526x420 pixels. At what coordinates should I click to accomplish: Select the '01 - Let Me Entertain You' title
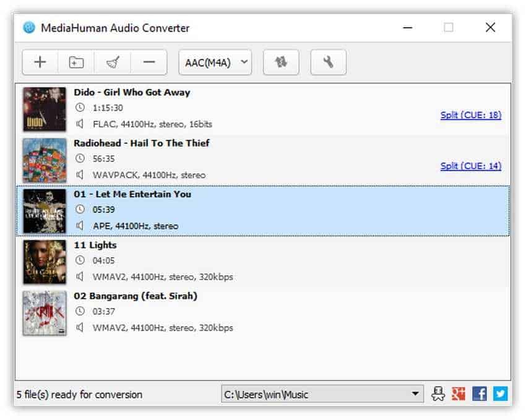pyautogui.click(x=132, y=194)
